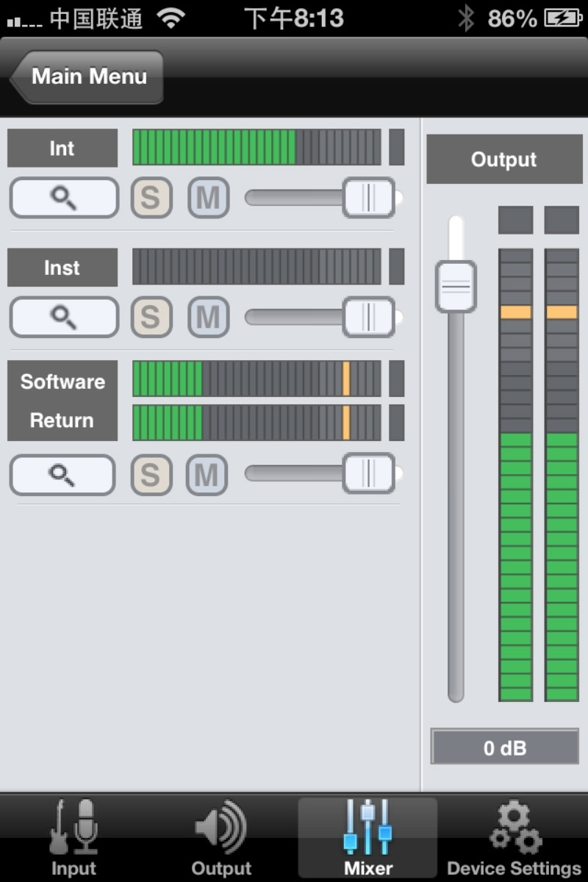Click the right Output level meter
Image resolution: width=588 pixels, height=882 pixels.
click(x=562, y=475)
